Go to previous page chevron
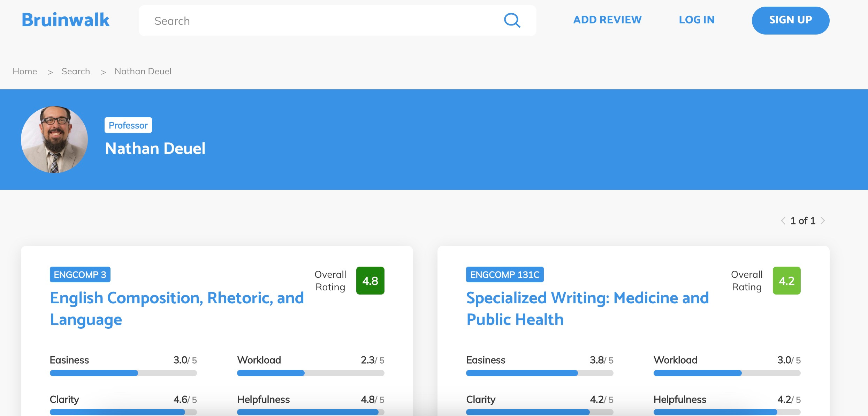 pos(783,221)
